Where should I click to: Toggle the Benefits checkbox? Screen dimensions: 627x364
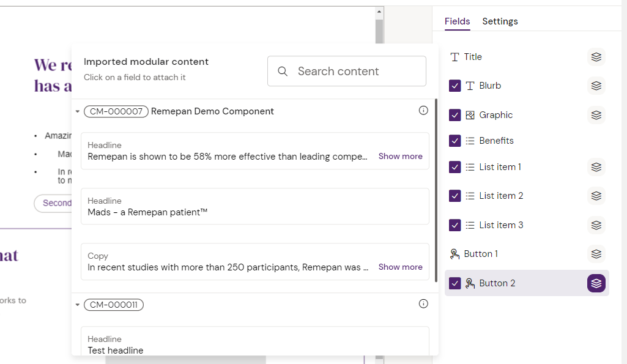[454, 141]
